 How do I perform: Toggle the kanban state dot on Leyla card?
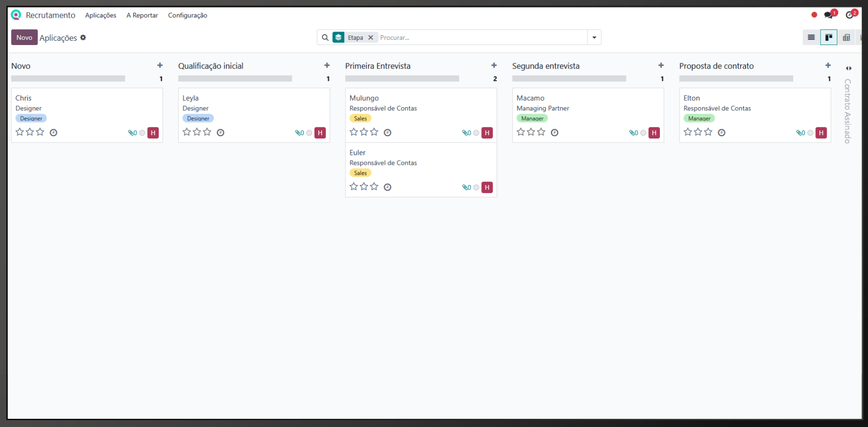click(x=309, y=133)
